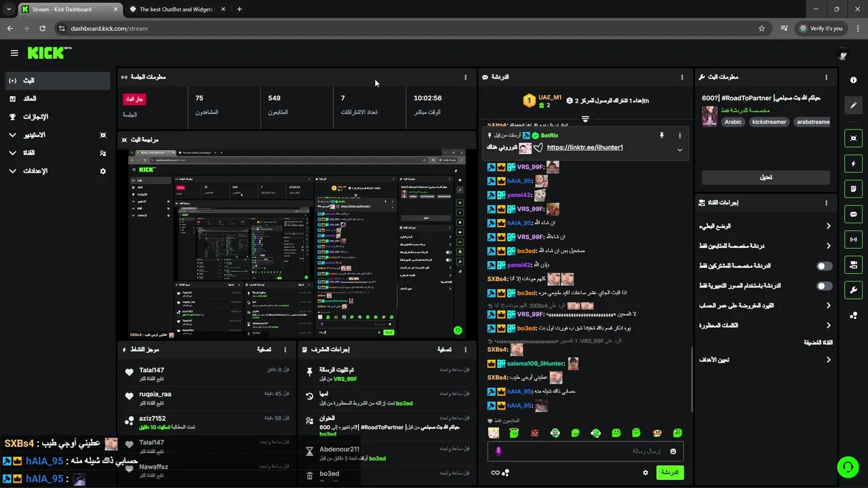Click تصفية filter in إجراءات المشرف panel
868x488 pixels.
click(x=444, y=350)
